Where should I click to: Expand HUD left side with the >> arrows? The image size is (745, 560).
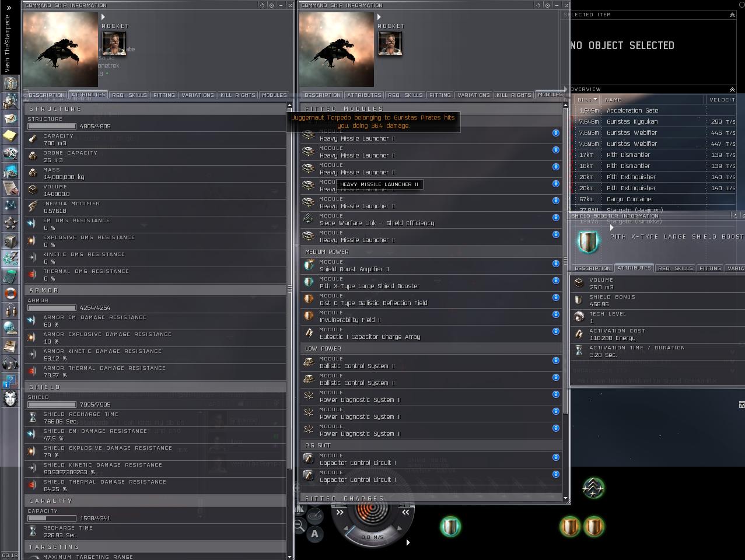[340, 512]
